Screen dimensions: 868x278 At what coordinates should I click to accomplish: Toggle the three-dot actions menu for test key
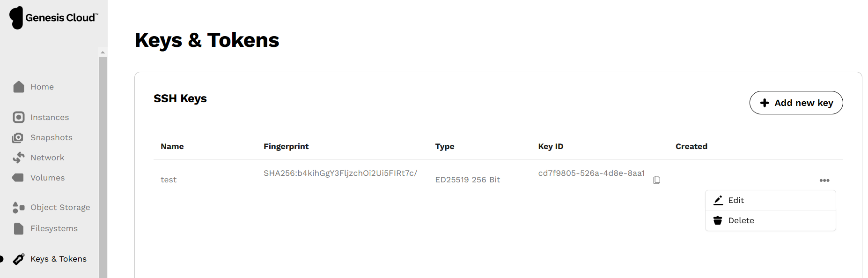point(824,180)
